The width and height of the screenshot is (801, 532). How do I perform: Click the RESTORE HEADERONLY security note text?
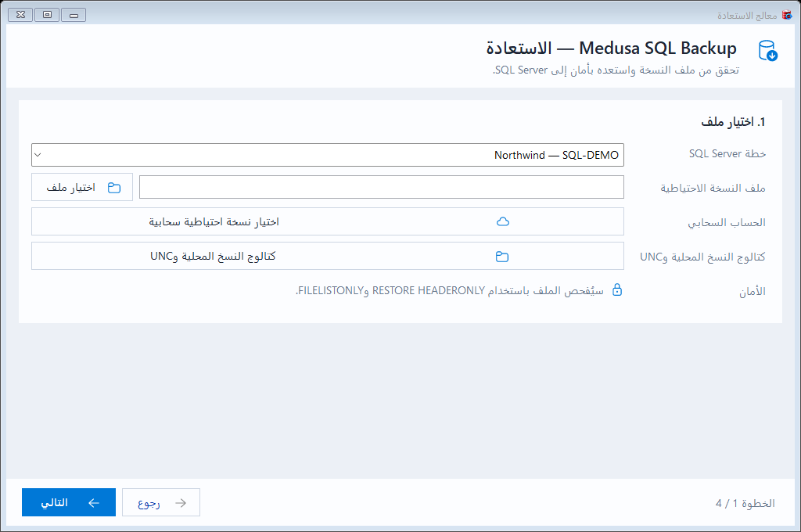coord(450,290)
